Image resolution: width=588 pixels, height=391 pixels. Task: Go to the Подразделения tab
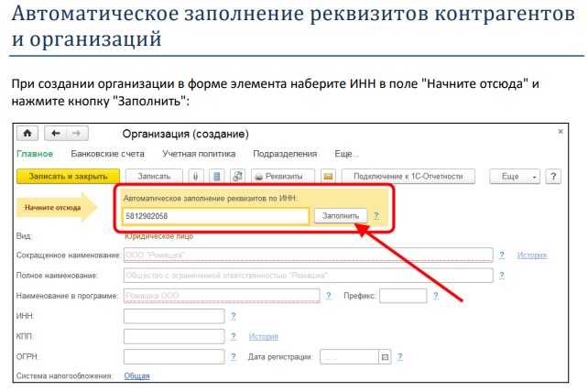point(283,154)
